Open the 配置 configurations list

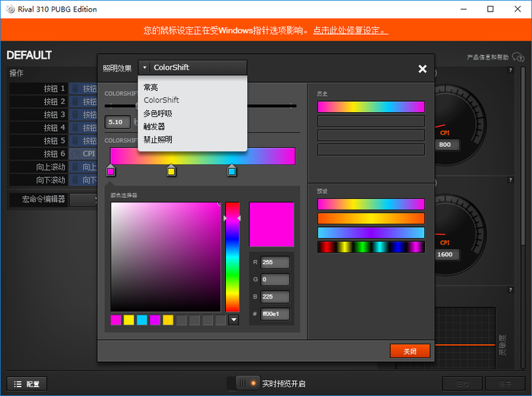point(27,384)
